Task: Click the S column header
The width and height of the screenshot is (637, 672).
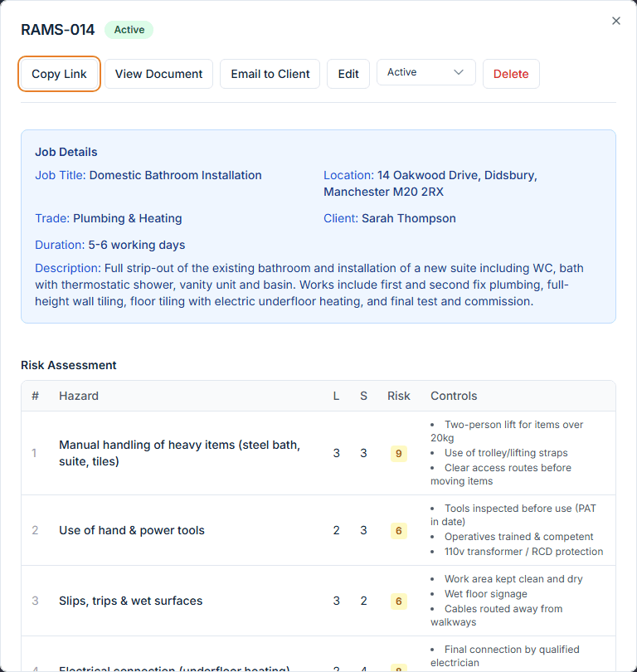Action: point(363,396)
